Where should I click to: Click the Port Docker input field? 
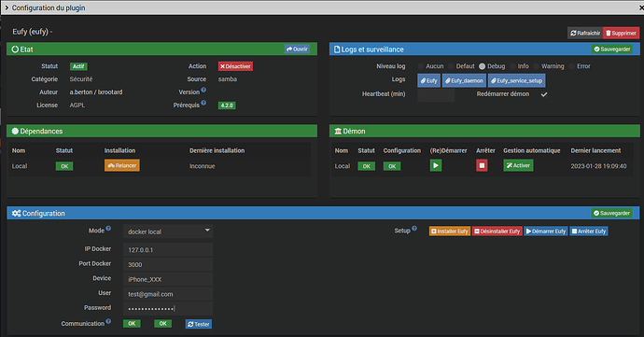pos(168,265)
